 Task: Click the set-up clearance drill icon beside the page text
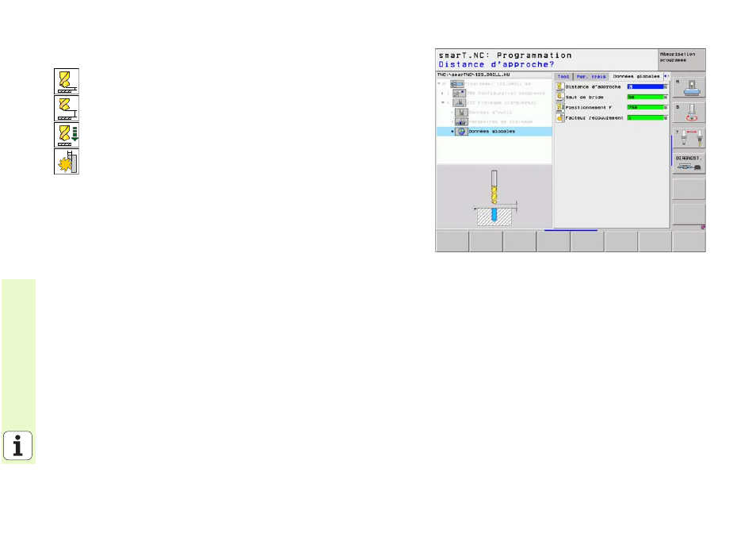67,82
